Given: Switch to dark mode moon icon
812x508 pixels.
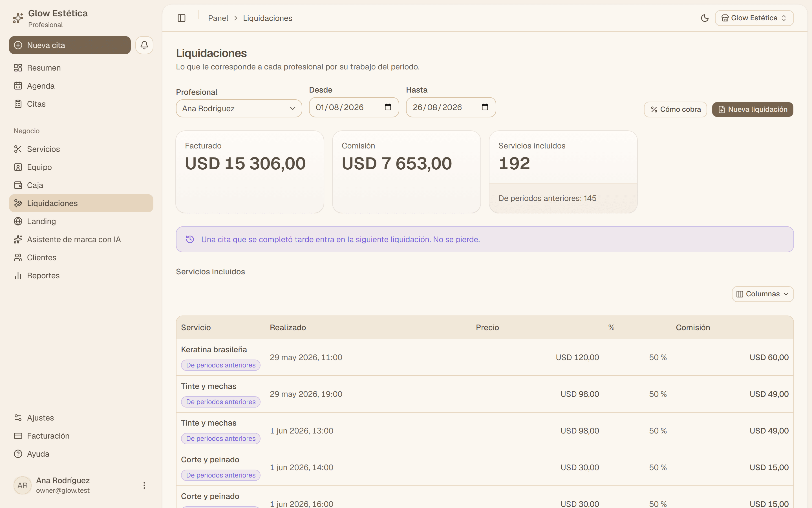Looking at the screenshot, I should [705, 18].
